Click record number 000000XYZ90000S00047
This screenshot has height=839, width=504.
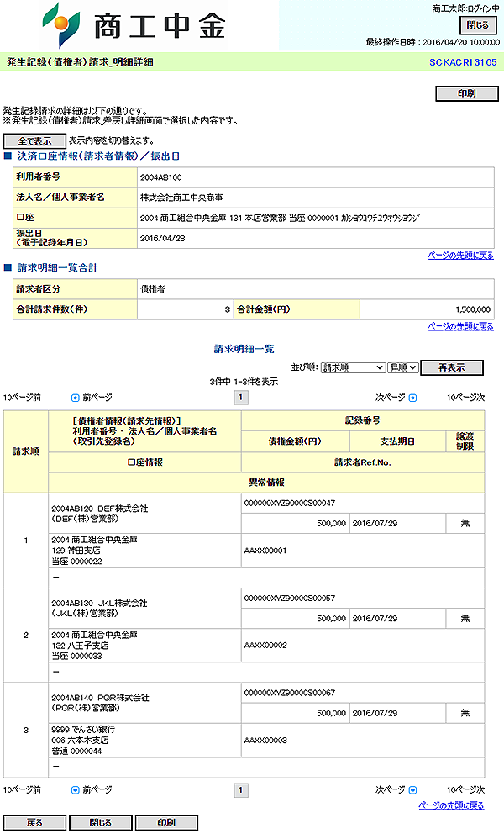pos(290,504)
